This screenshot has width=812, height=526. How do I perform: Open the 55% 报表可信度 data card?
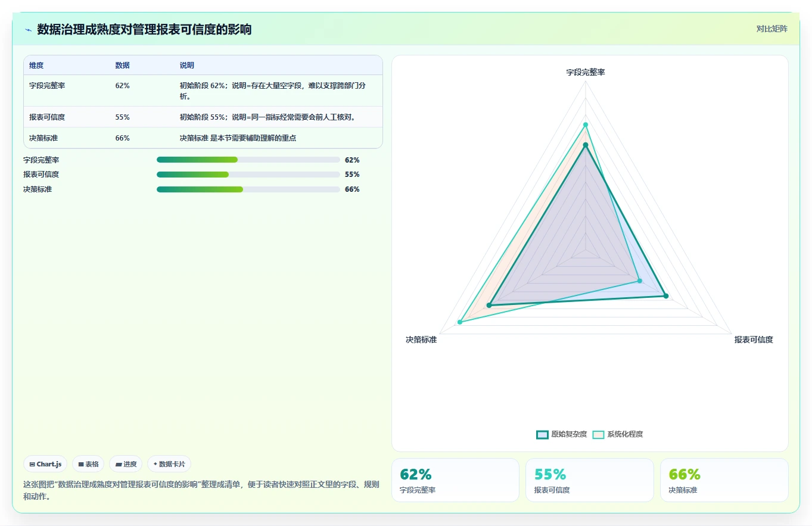[x=590, y=480]
